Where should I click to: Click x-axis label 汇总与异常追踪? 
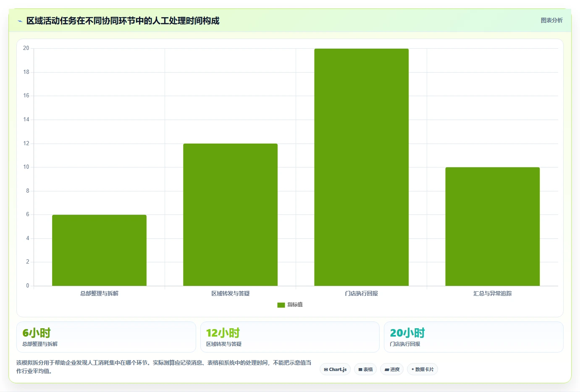492,293
